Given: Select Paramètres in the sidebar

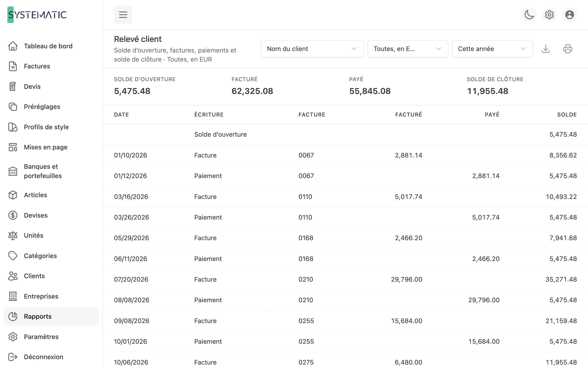Looking at the screenshot, I should point(51,337).
